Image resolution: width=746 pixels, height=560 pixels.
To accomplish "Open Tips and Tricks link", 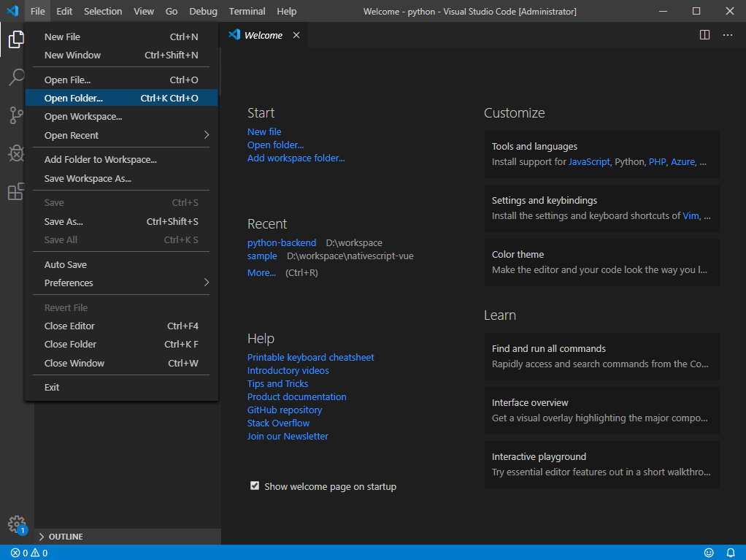I will click(277, 383).
